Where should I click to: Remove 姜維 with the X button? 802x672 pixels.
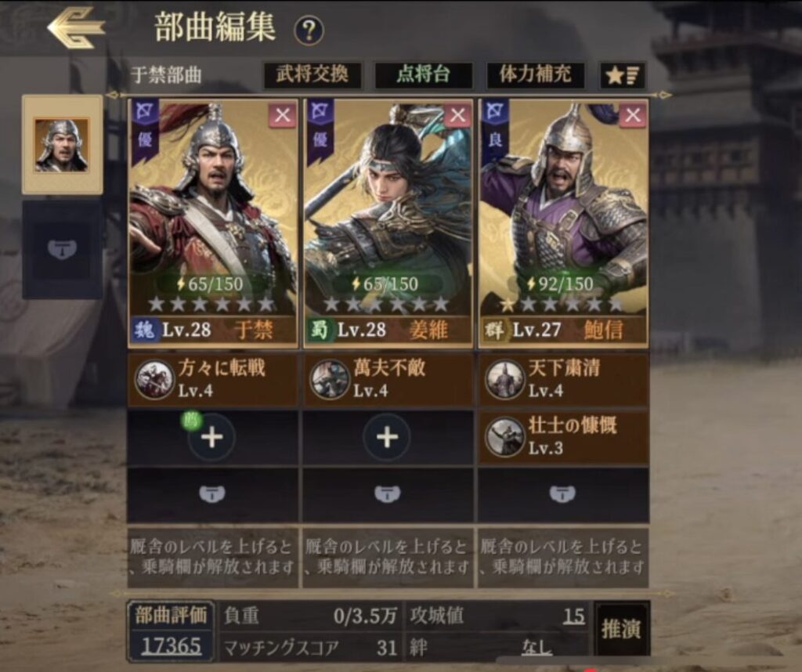click(457, 115)
